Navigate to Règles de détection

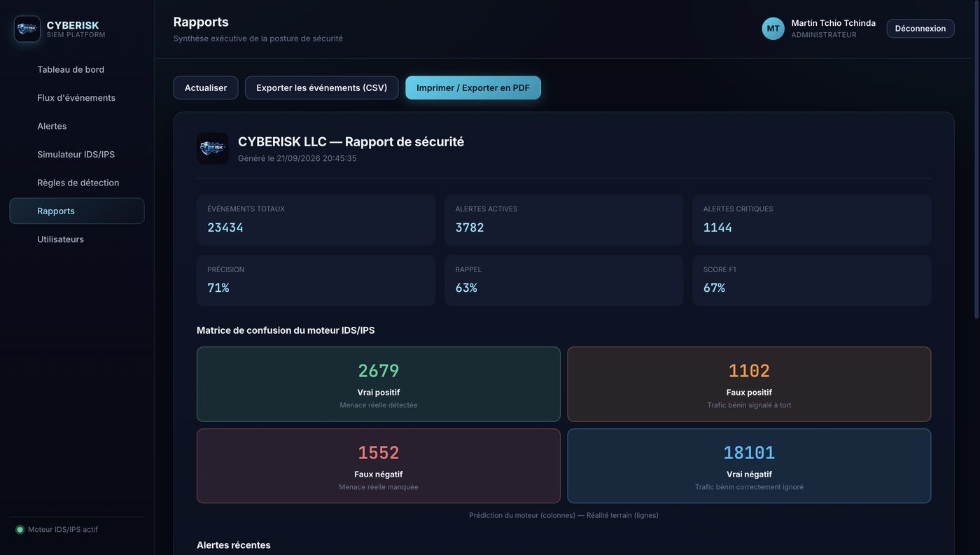coord(77,183)
